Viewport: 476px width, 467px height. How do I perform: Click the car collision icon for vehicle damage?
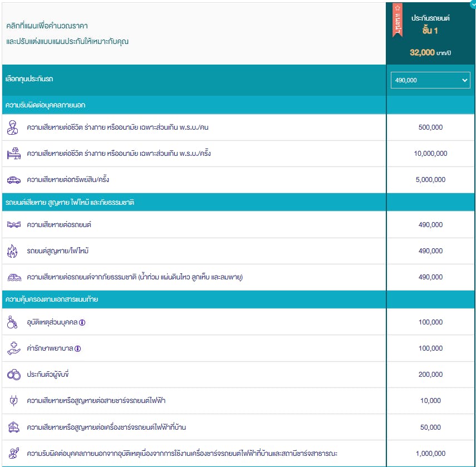[x=14, y=224]
